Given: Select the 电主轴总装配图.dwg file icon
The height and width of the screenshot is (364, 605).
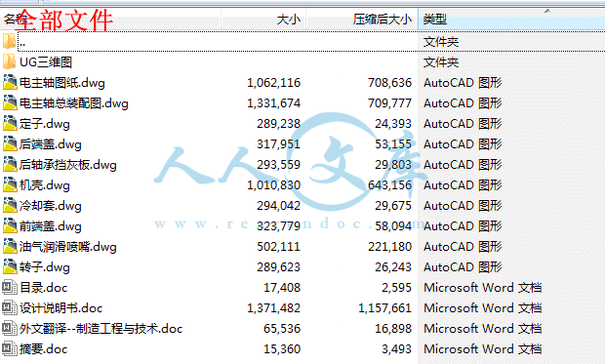Looking at the screenshot, I should [10, 102].
